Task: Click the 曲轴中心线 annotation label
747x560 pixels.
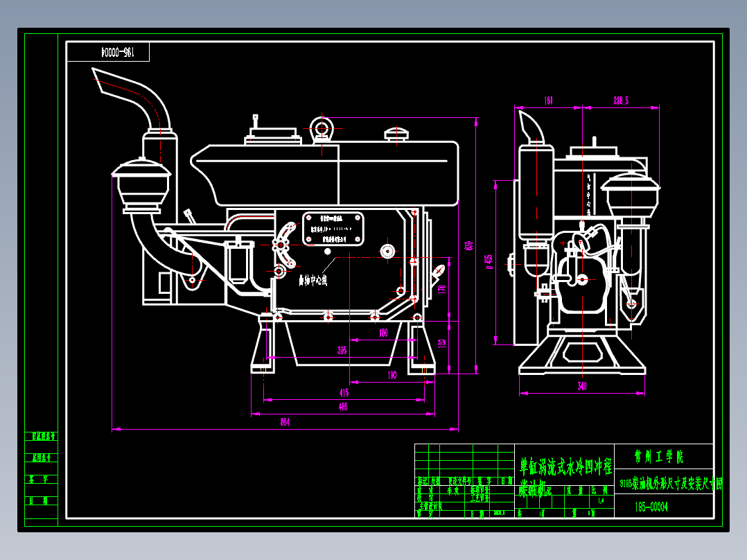Action: click(313, 280)
